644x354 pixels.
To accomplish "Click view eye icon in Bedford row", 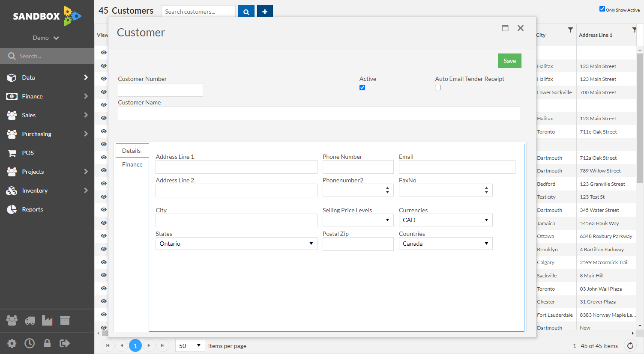I will [x=104, y=183].
